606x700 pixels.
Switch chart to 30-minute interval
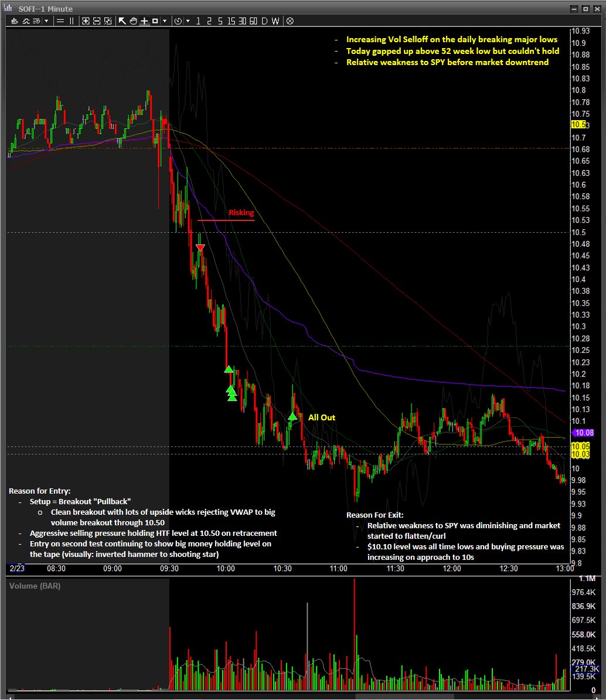click(242, 21)
